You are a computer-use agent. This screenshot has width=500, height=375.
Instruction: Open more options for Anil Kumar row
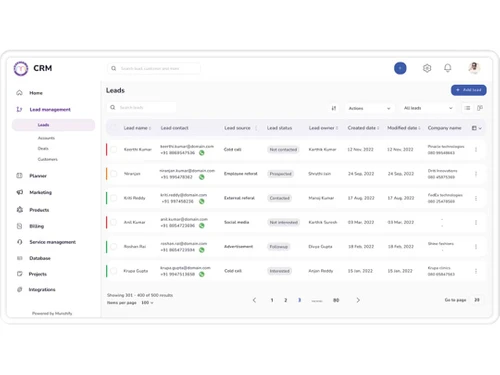click(476, 223)
